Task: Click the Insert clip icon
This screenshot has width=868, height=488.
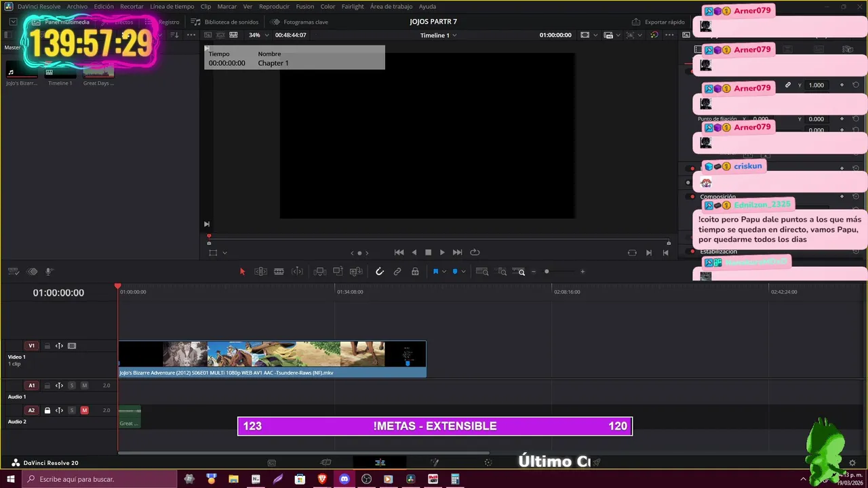Action: (x=320, y=272)
